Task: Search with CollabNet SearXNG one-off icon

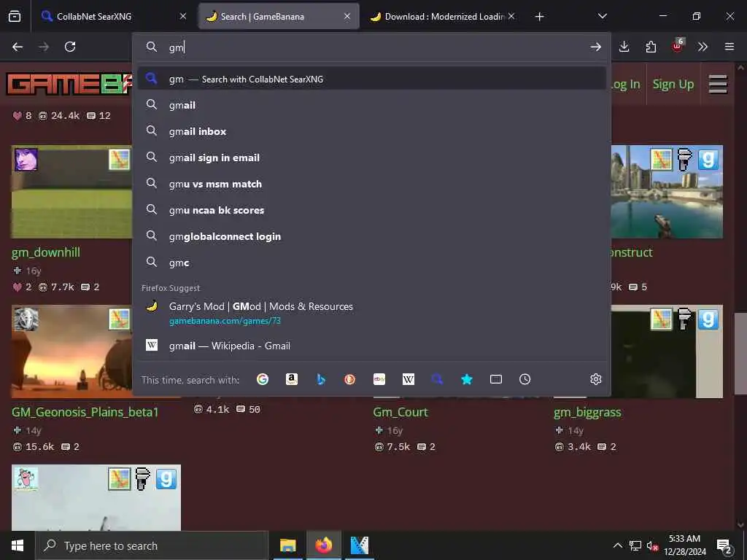Action: point(438,379)
